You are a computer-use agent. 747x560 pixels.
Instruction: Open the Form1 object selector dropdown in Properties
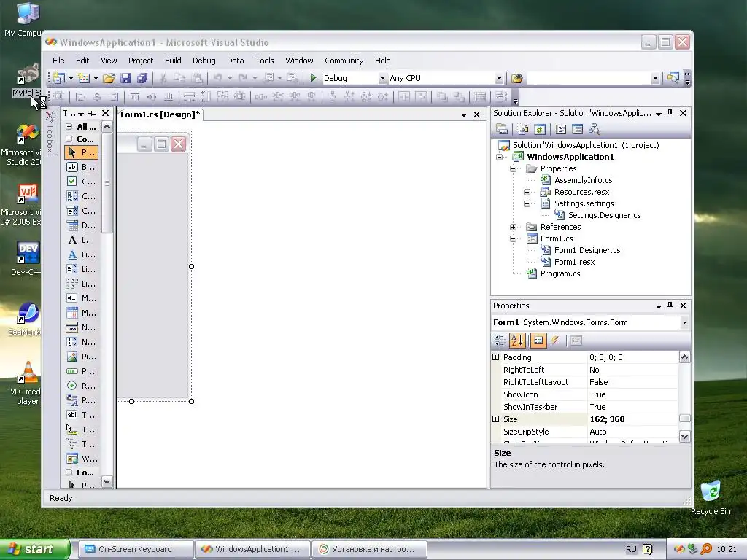(684, 322)
